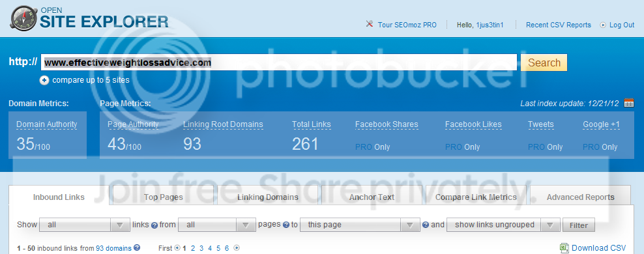
Task: Click the Excel icon beside Download CSV
Action: coord(564,248)
